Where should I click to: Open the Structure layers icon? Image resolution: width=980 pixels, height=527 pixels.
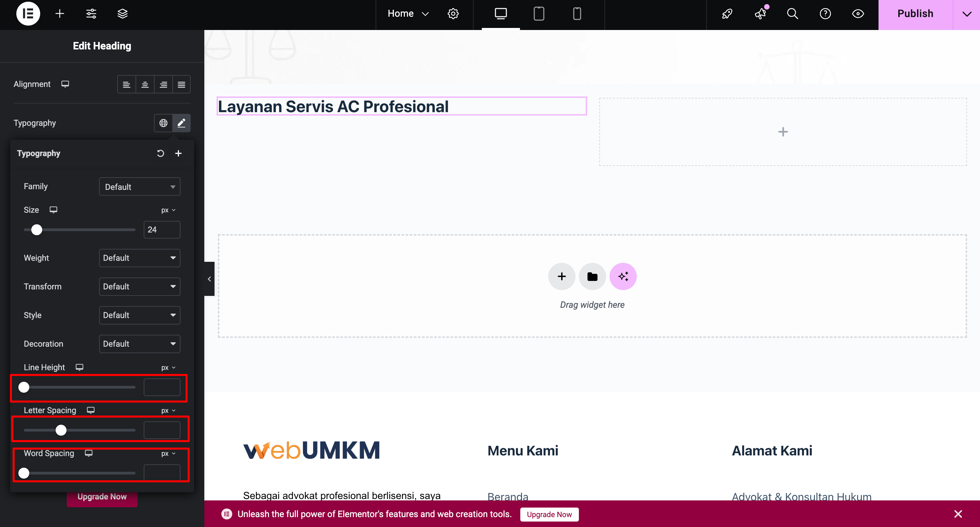[x=123, y=14]
